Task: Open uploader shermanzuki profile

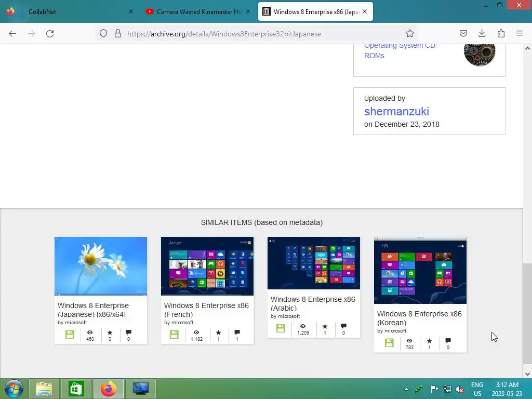Action: click(396, 111)
